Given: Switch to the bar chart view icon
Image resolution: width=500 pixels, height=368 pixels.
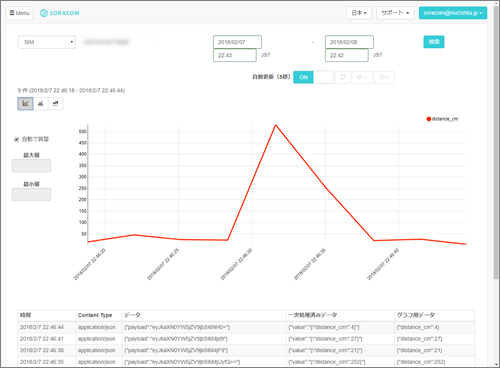Looking at the screenshot, I should click(41, 104).
